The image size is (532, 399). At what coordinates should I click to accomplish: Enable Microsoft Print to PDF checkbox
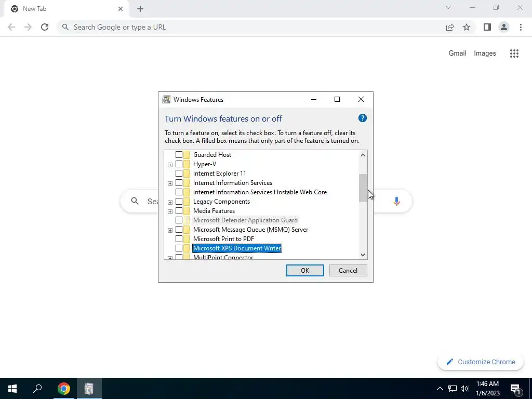[179, 239]
